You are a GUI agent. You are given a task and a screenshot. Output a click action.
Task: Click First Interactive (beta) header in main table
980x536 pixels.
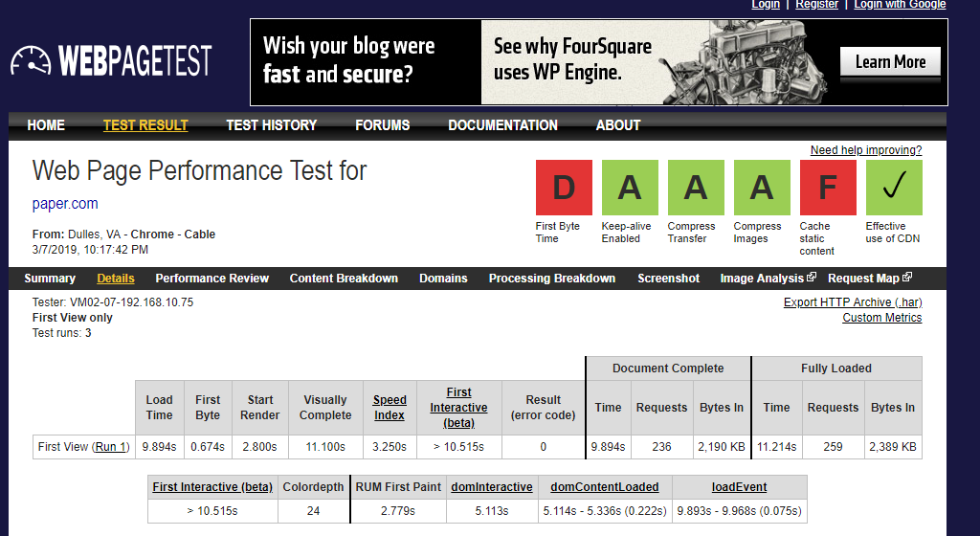pyautogui.click(x=458, y=408)
